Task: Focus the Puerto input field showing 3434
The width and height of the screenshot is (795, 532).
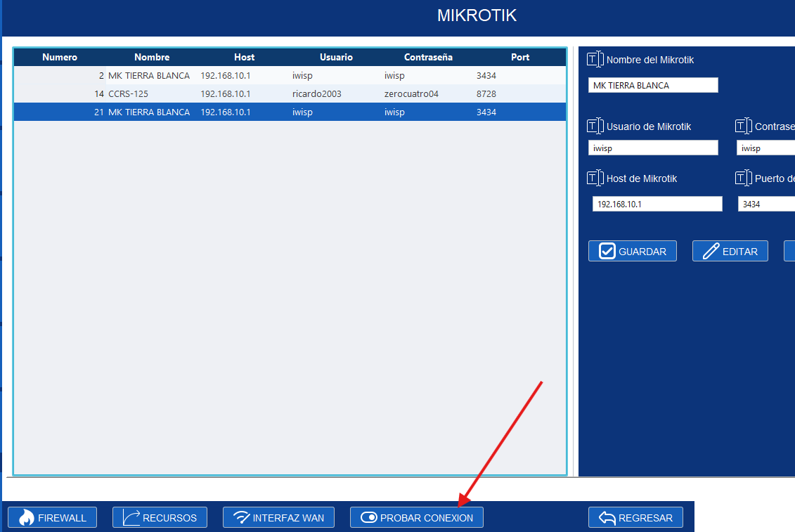Action: [766, 204]
